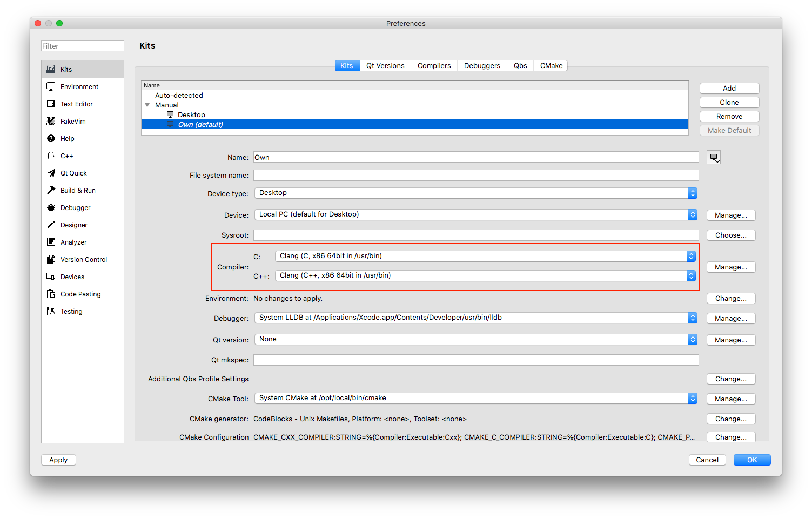Open the Code Pasting clipboard icon
812x519 pixels.
pos(51,294)
